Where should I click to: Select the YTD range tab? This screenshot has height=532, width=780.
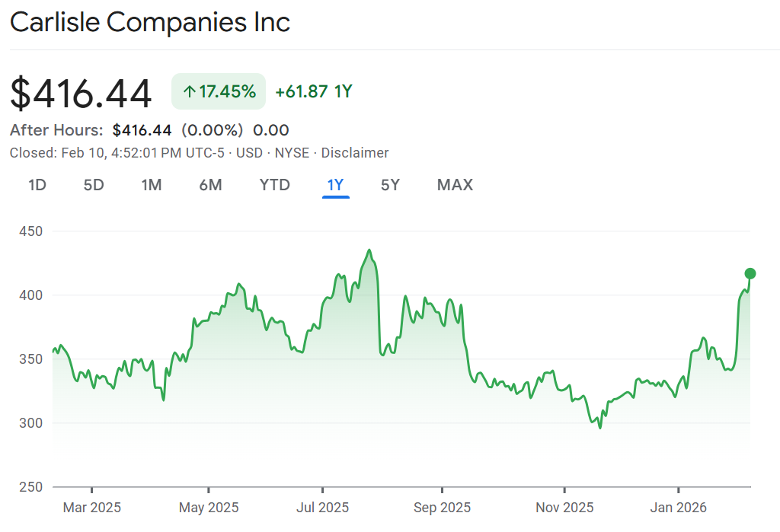pos(274,185)
